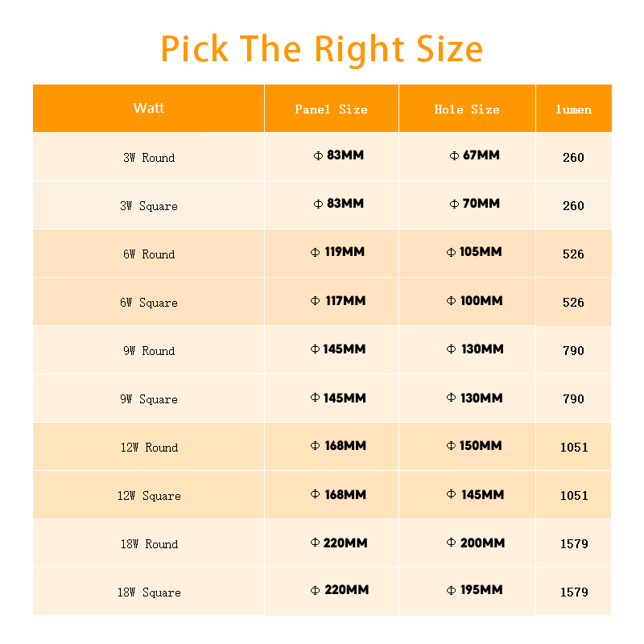Click the 6W Square row label

[x=149, y=303]
